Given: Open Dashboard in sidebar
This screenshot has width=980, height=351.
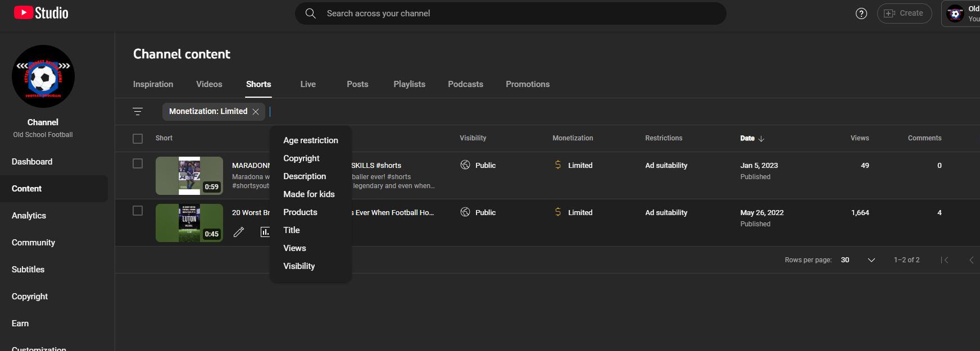Looking at the screenshot, I should [54, 162].
